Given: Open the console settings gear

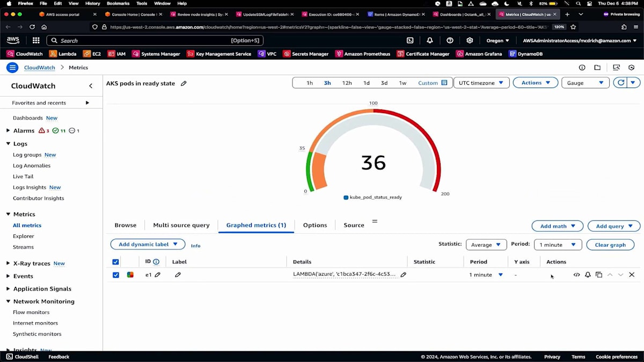Looking at the screenshot, I should point(470,40).
